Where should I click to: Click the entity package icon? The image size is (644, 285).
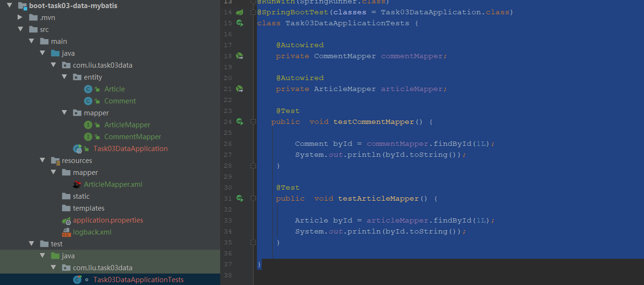click(77, 77)
